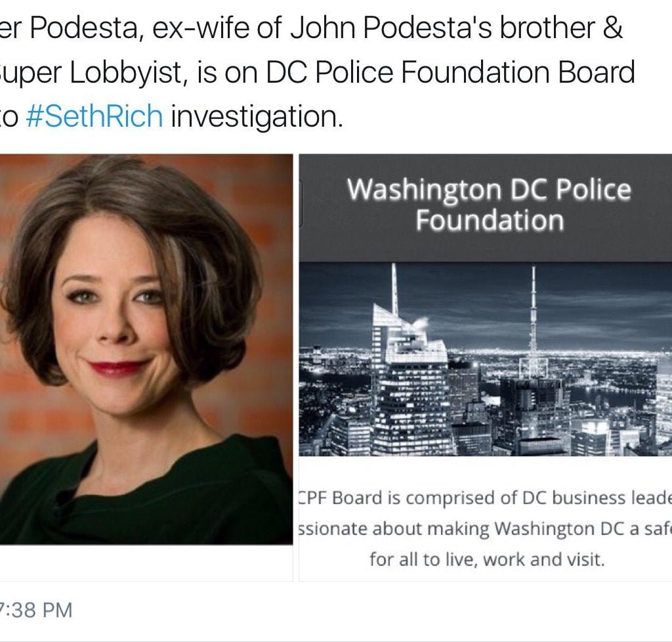Click the 7:38 PM tweet timestamp
The width and height of the screenshot is (672, 642).
pyautogui.click(x=37, y=610)
